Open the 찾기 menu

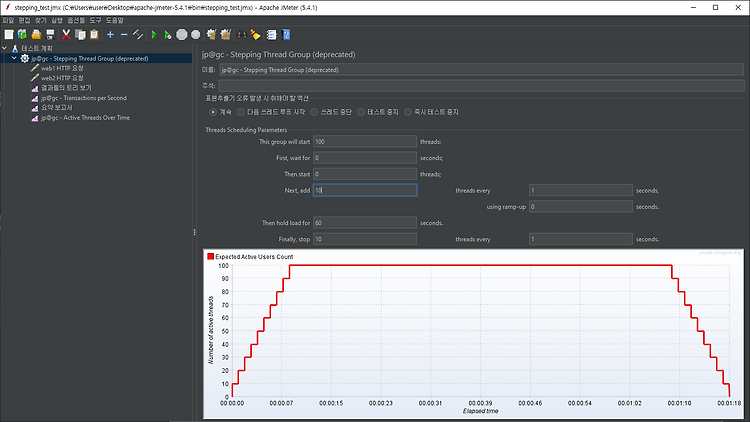[x=41, y=21]
